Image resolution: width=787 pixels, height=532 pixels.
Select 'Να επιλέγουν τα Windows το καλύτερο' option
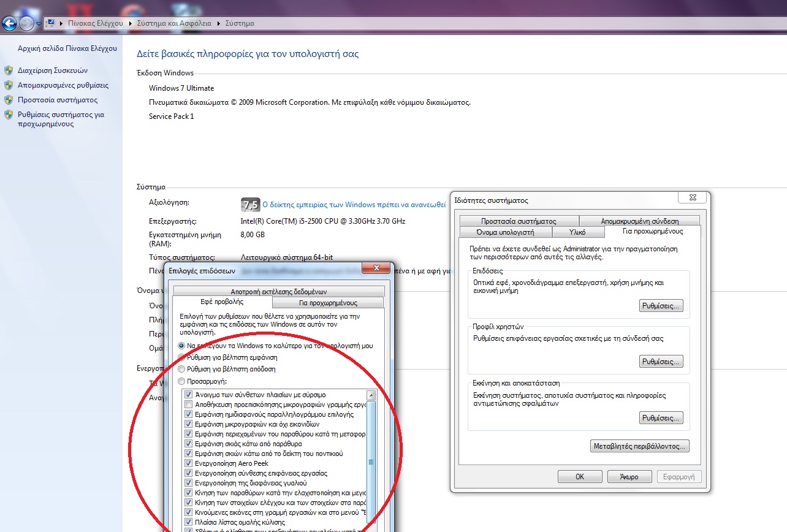click(181, 346)
